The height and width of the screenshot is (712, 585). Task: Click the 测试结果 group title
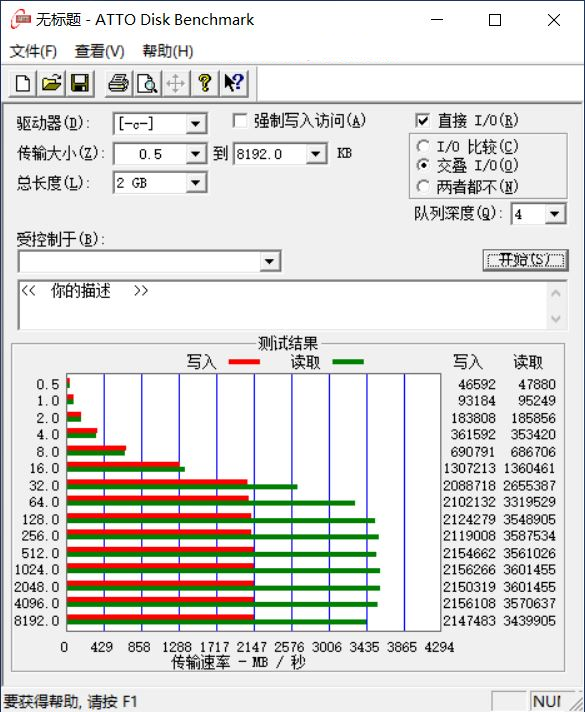click(x=288, y=343)
